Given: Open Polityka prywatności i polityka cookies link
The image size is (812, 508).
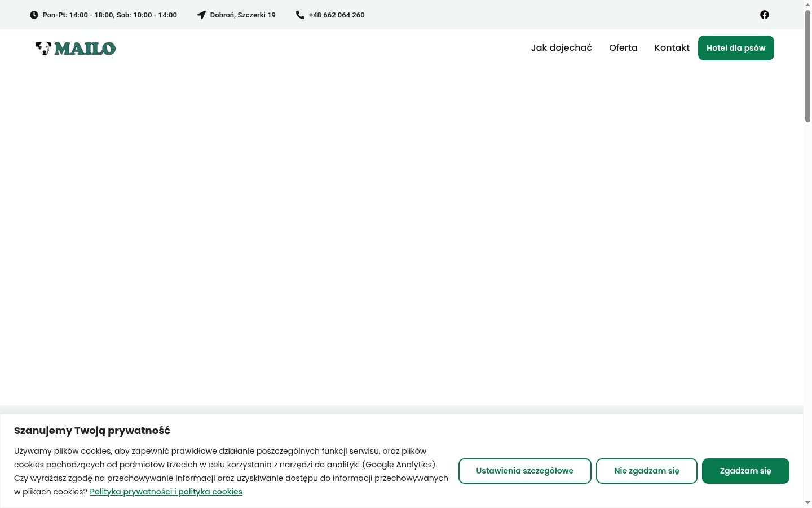Looking at the screenshot, I should point(166,492).
